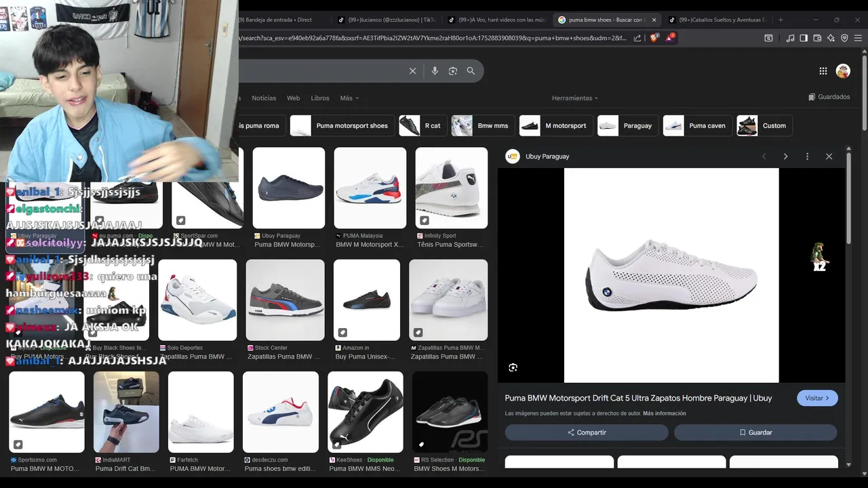Clear the search box with the X icon
Screen dimensions: 868x488
[412, 70]
